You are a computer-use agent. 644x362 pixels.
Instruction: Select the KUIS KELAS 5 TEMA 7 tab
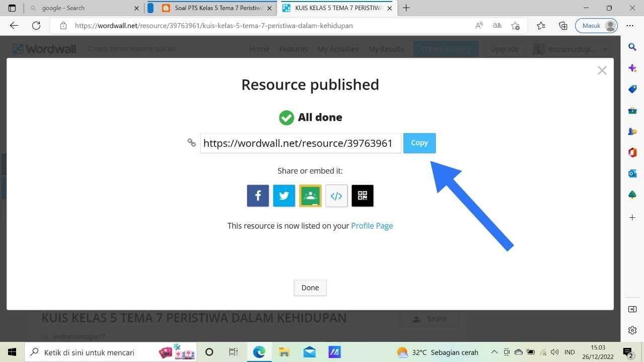(x=338, y=8)
